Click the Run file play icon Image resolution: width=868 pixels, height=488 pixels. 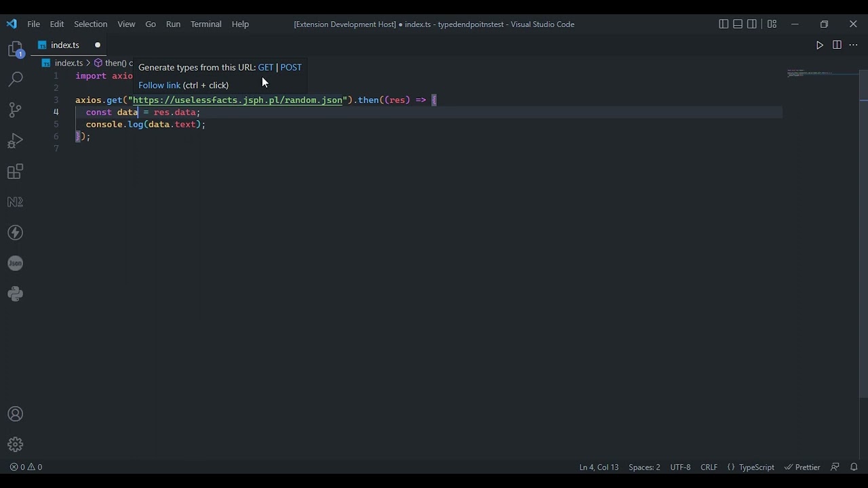click(x=819, y=45)
